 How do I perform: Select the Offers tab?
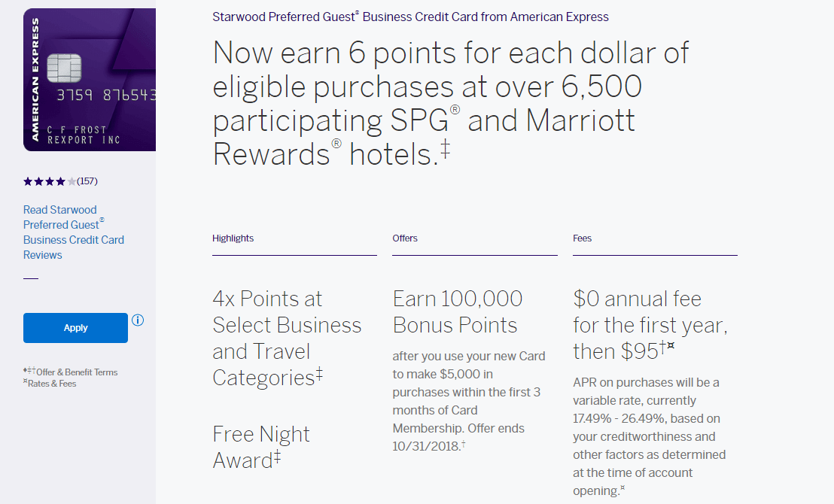tap(405, 238)
